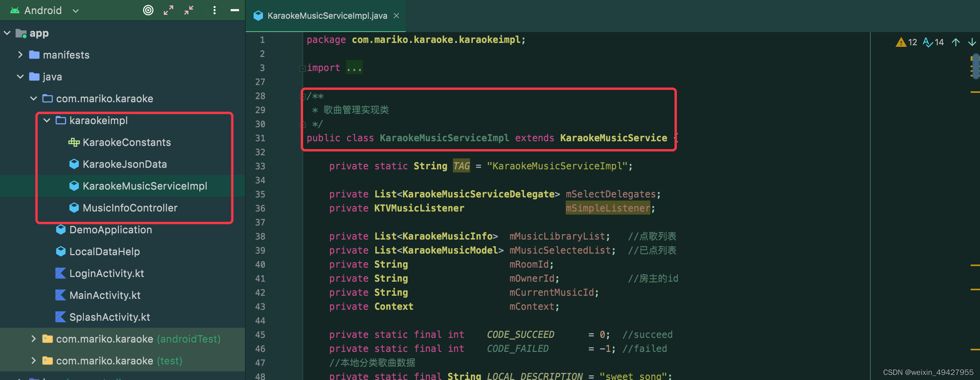Click the KaraokeJsonData class icon
This screenshot has width=980, height=380.
[74, 164]
